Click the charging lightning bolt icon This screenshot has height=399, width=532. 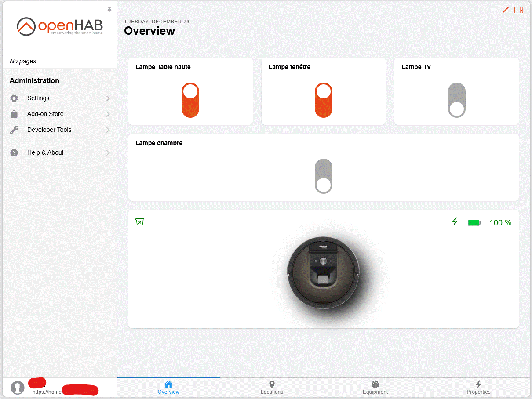[455, 222]
